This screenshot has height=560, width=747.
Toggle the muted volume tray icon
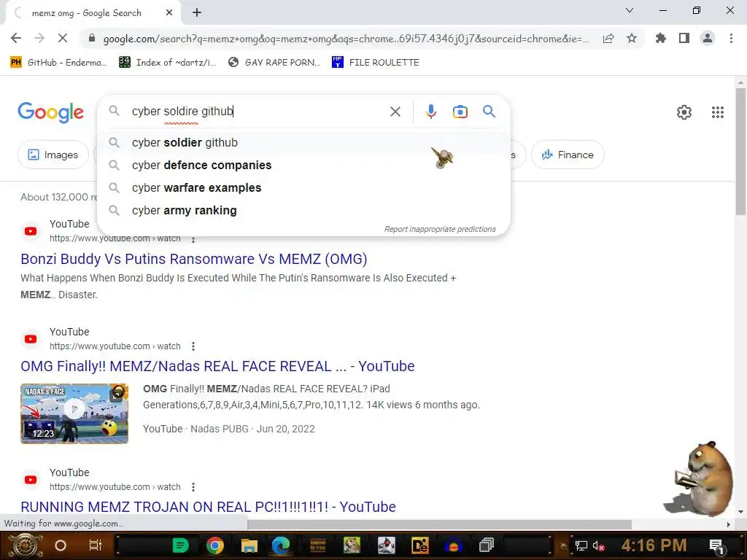[x=598, y=545]
